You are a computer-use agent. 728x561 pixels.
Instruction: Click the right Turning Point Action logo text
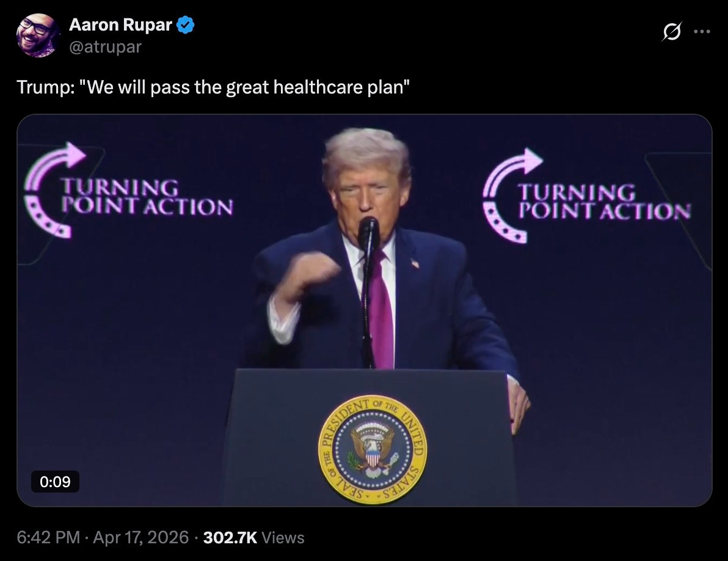click(605, 202)
